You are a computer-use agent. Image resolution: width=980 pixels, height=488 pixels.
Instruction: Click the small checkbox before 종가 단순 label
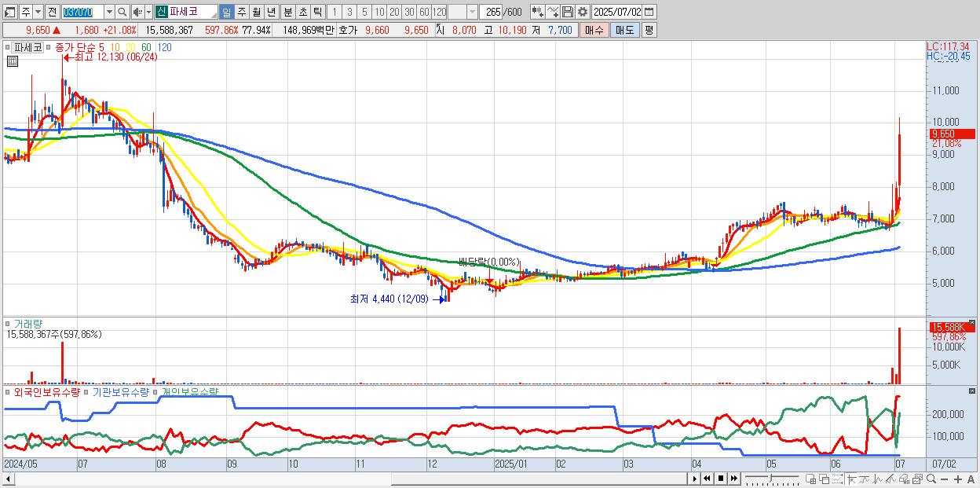point(48,47)
